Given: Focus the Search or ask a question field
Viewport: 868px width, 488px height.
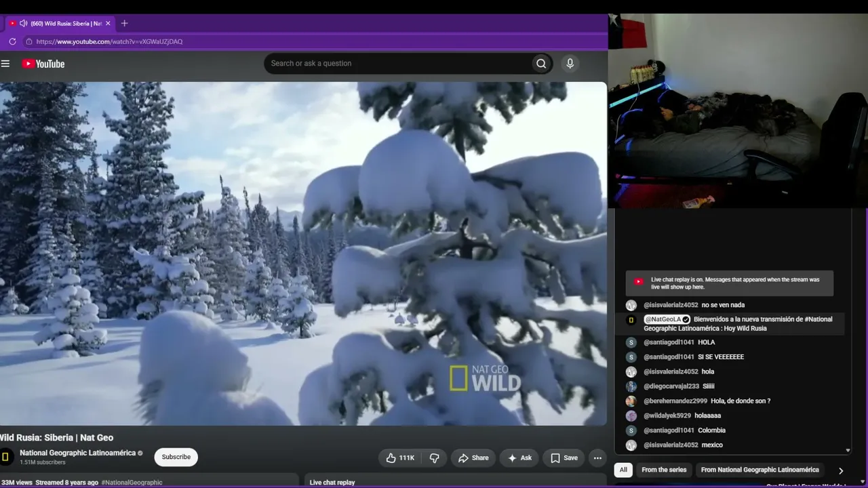Looking at the screenshot, I should coord(397,64).
